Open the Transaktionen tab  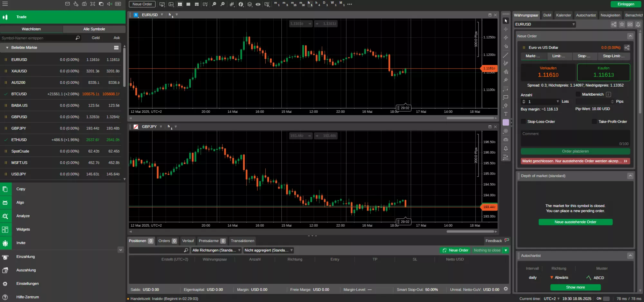tap(242, 241)
